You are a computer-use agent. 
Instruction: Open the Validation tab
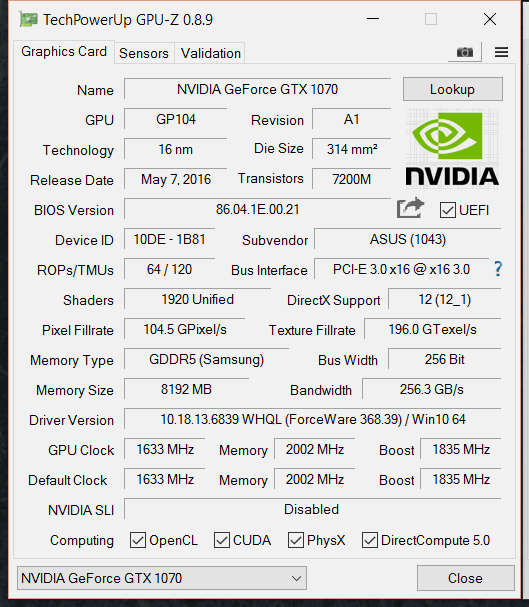pyautogui.click(x=211, y=53)
